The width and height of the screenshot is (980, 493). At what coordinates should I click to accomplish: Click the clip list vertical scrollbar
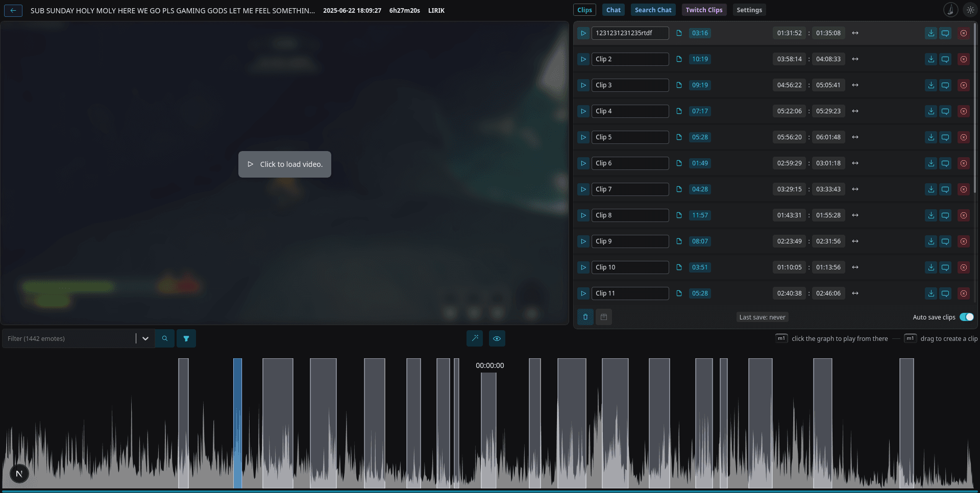click(975, 107)
